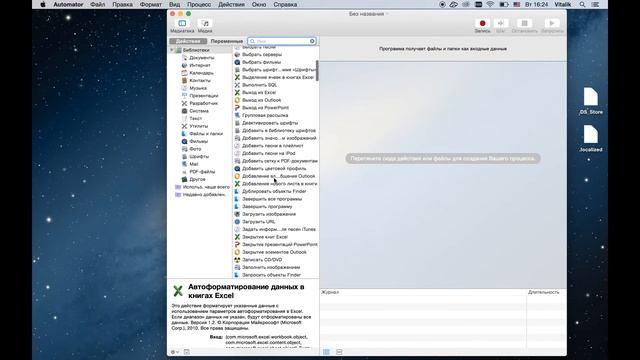Select the Библиотеки library root

[196, 50]
